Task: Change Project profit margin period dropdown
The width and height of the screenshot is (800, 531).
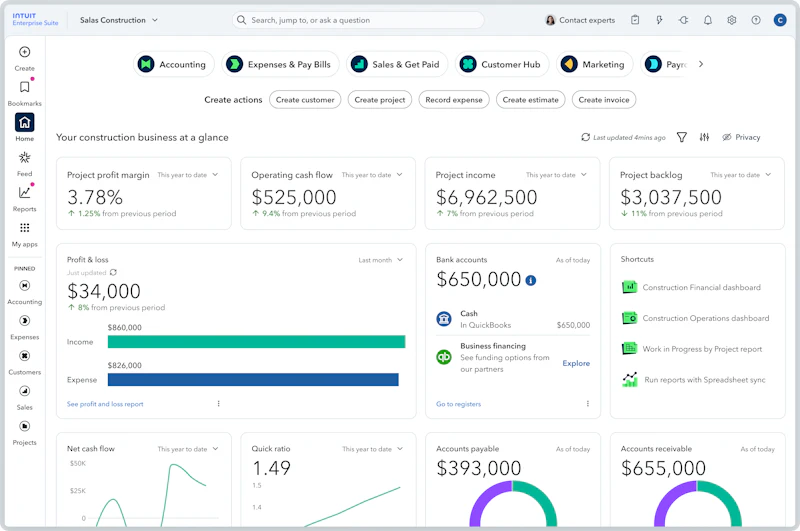Action: tap(188, 175)
